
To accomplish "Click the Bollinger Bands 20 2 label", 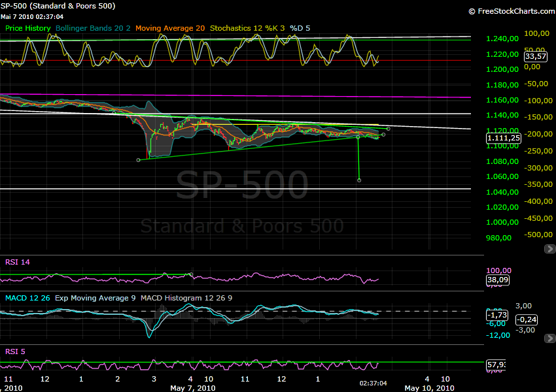I will pyautogui.click(x=93, y=28).
